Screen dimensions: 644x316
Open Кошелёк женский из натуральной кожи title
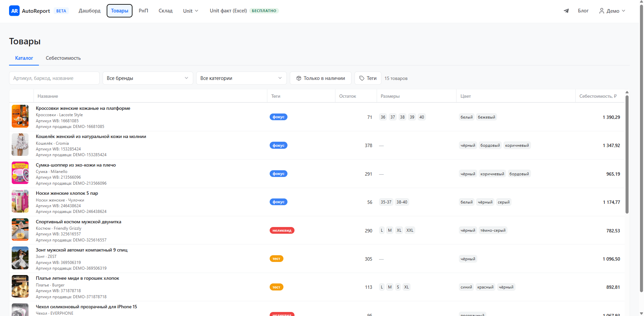tap(91, 136)
